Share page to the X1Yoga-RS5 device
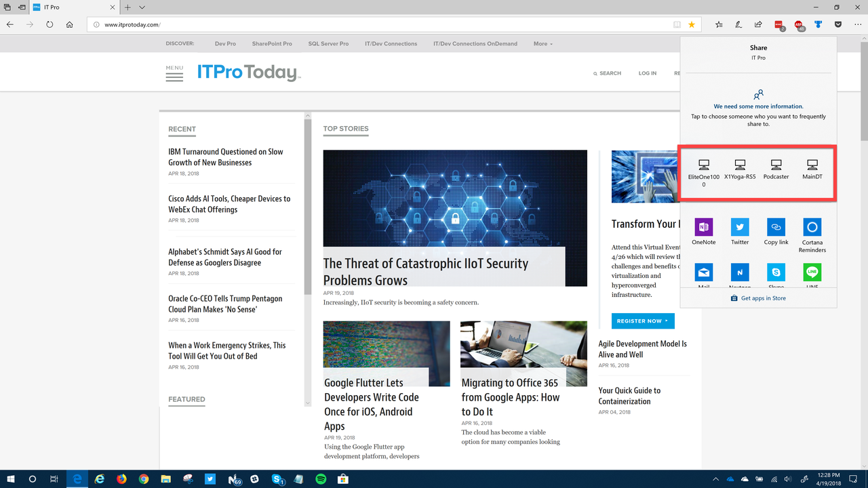The width and height of the screenshot is (868, 488). [x=740, y=169]
